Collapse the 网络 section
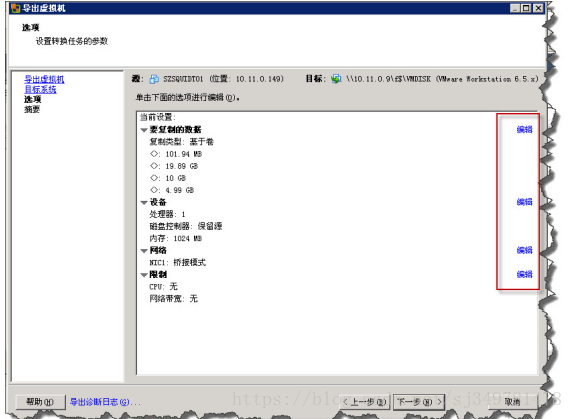This screenshot has height=419, width=573. (x=144, y=251)
